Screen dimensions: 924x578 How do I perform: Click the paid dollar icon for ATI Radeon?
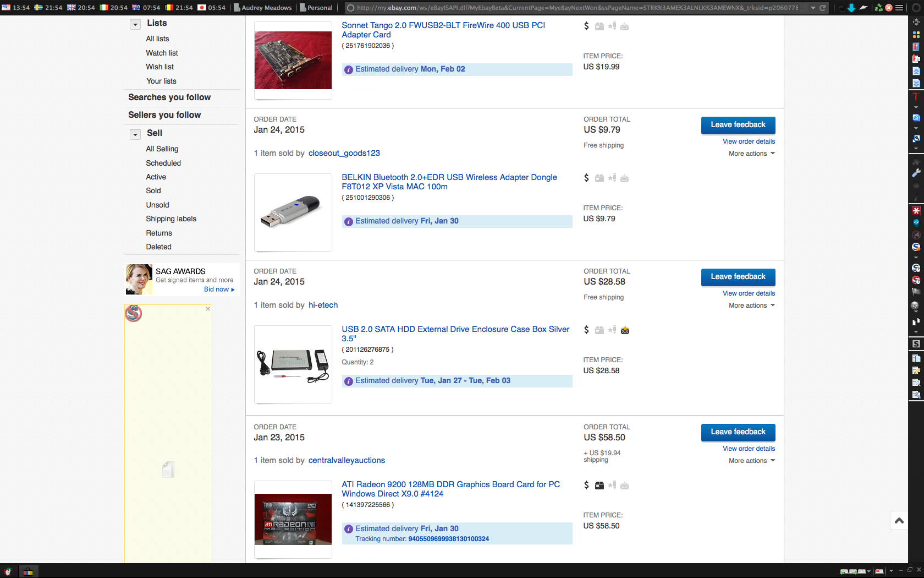pos(586,485)
